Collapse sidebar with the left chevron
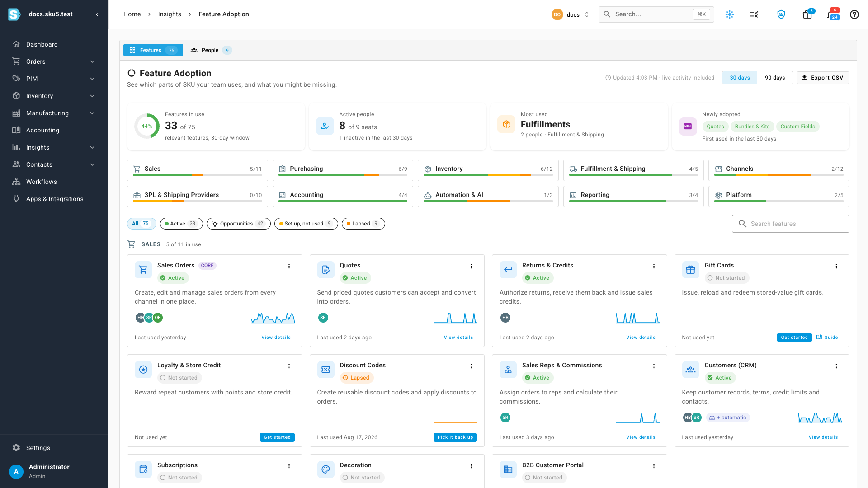The image size is (868, 488). 97,14
